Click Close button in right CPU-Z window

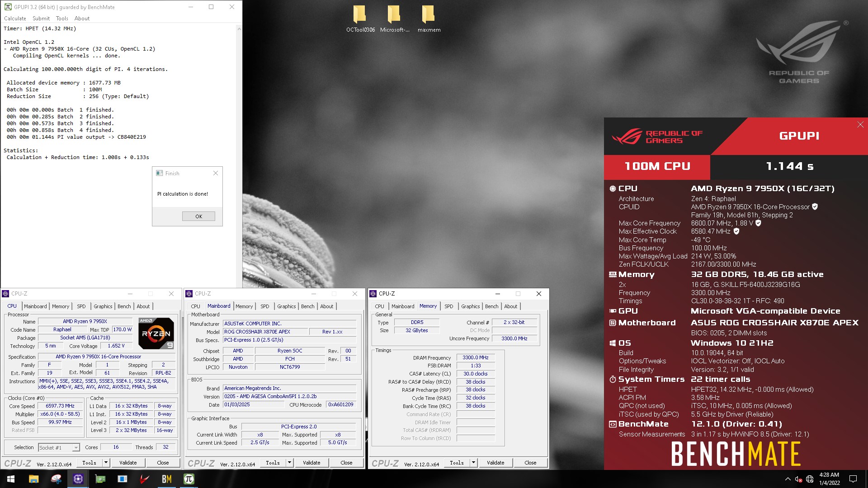[x=530, y=463]
